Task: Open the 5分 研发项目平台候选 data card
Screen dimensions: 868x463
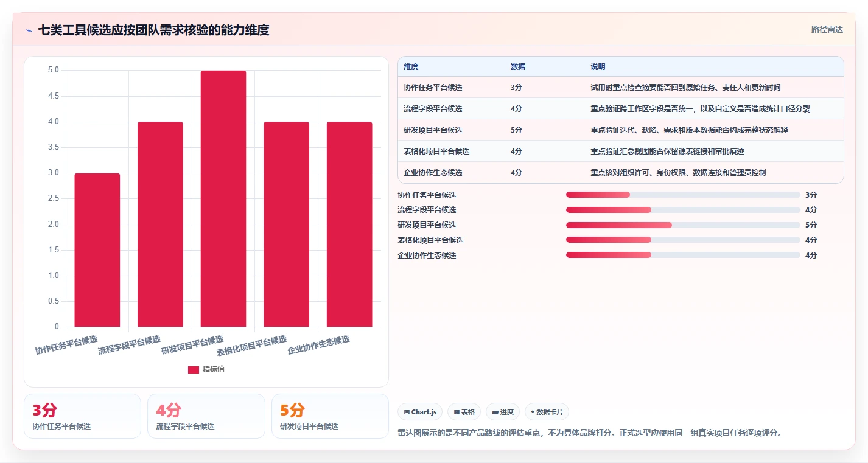Action: pyautogui.click(x=330, y=416)
